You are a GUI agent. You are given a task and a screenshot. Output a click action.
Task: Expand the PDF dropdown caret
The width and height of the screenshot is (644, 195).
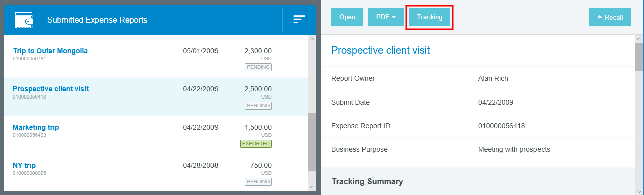click(394, 17)
